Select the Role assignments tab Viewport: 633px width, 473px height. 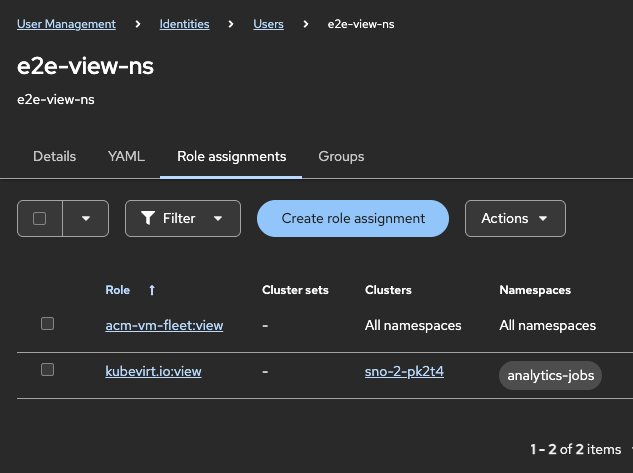(231, 157)
